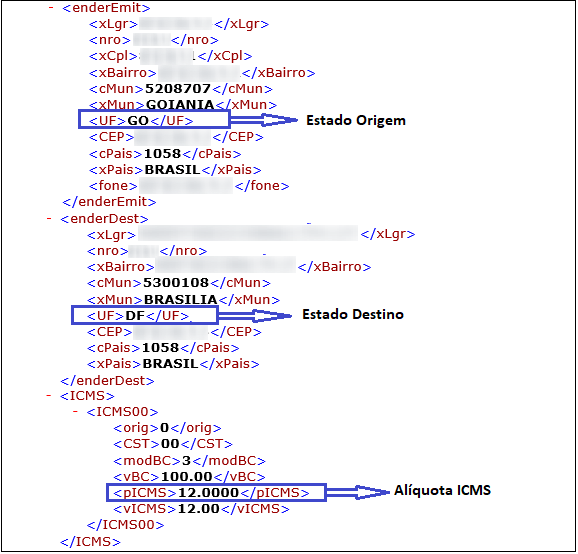Click the closing /fone tag

click(x=262, y=186)
